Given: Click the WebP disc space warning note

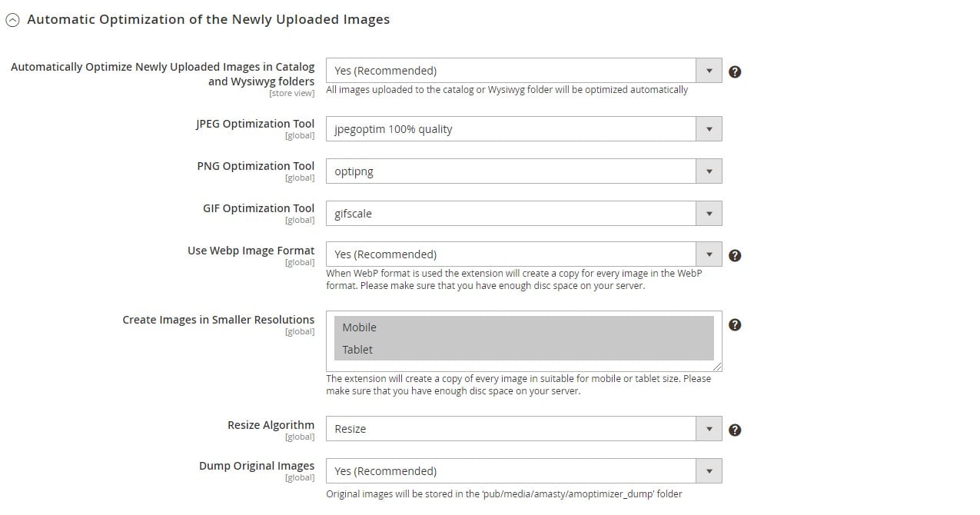Looking at the screenshot, I should (514, 280).
